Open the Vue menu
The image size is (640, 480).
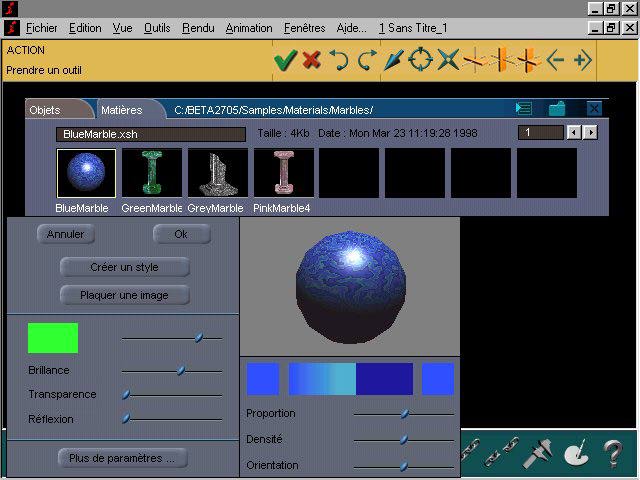pos(122,28)
